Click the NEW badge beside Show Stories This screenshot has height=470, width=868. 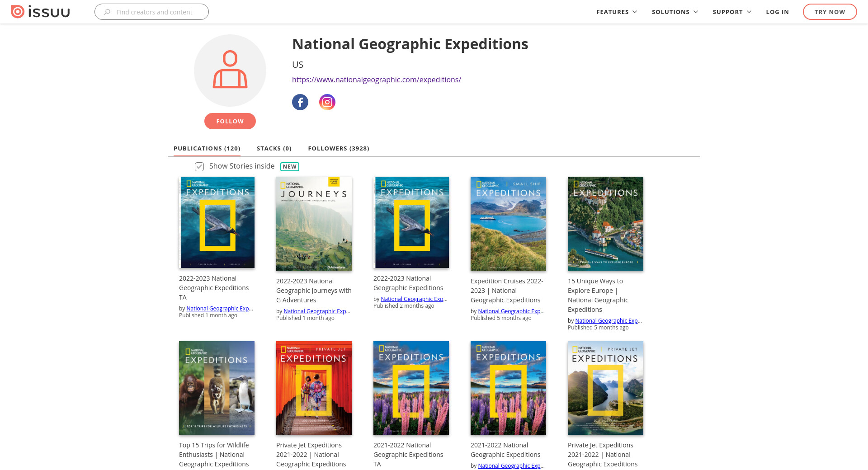coord(290,167)
